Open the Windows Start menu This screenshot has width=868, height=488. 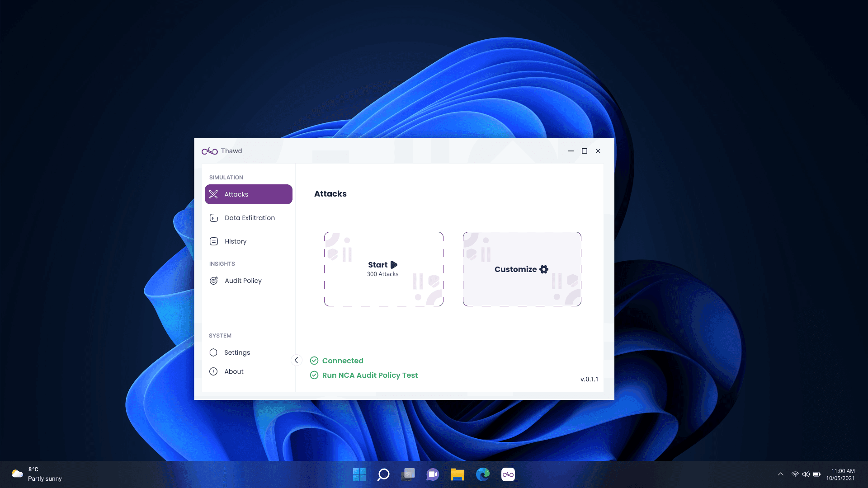(359, 474)
